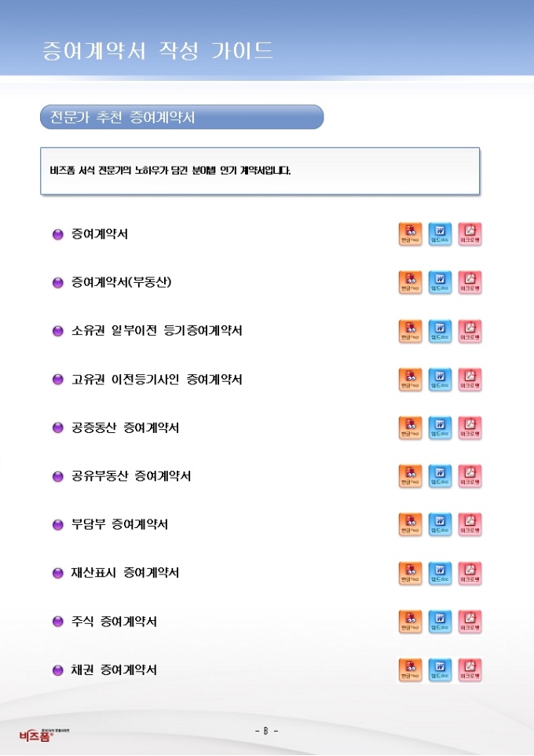Click Word doc icon for 채권 증여계약서
Screen dimensions: 534x756
click(x=440, y=670)
